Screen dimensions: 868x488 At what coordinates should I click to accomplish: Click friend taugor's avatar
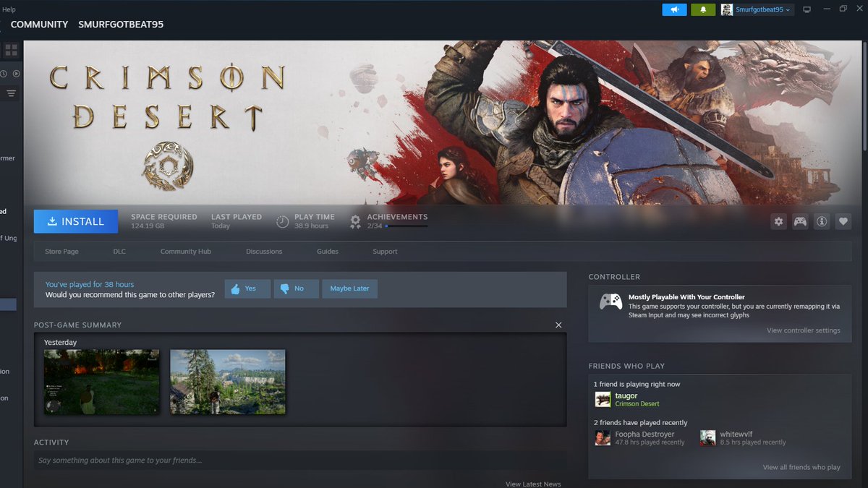603,399
